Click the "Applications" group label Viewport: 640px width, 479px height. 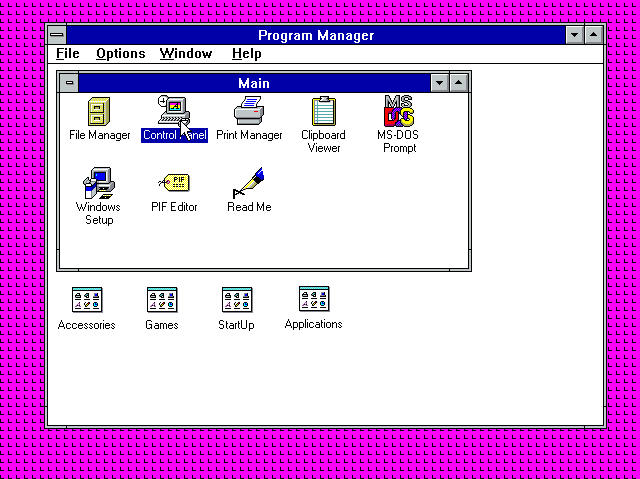[313, 324]
